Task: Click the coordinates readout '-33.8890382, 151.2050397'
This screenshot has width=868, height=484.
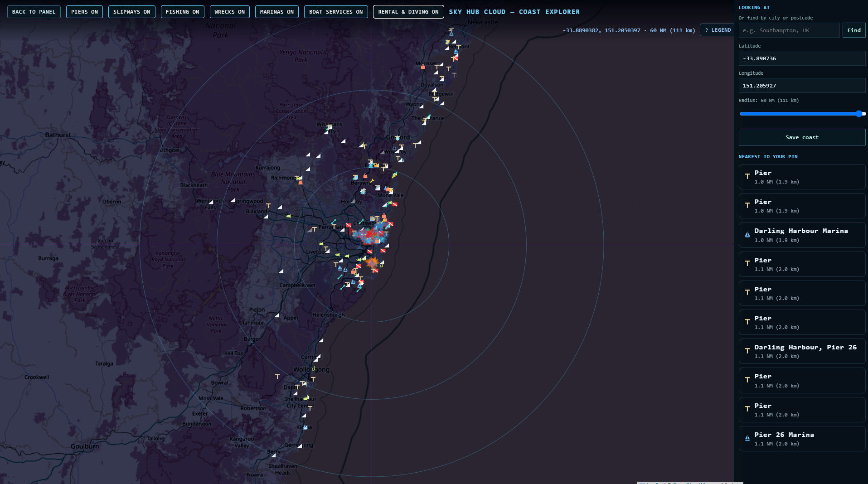Action: tap(601, 30)
